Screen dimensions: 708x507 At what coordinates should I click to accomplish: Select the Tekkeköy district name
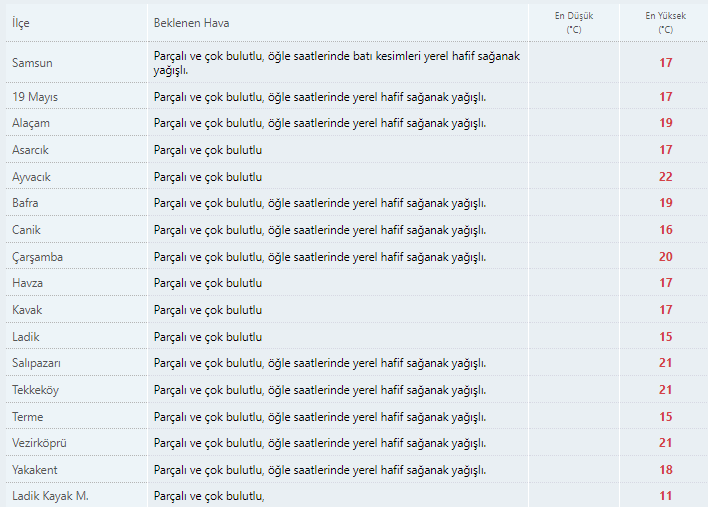tap(36, 390)
